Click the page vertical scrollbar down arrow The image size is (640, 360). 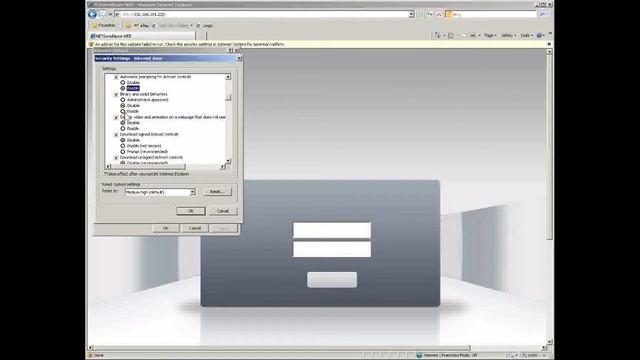click(x=549, y=342)
